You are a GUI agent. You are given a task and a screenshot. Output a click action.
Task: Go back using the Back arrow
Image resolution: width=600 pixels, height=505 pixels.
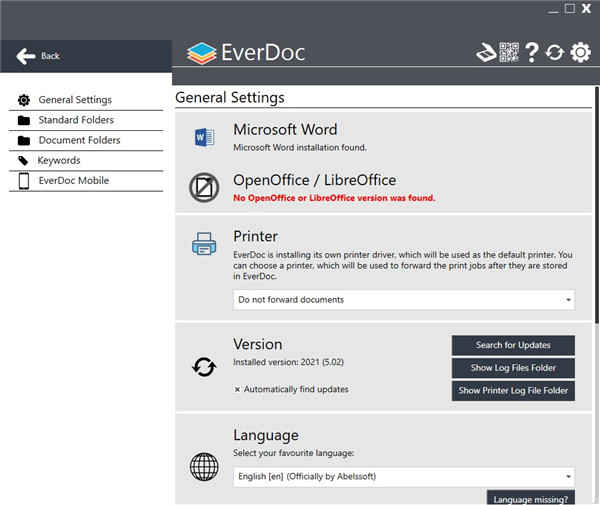26,56
